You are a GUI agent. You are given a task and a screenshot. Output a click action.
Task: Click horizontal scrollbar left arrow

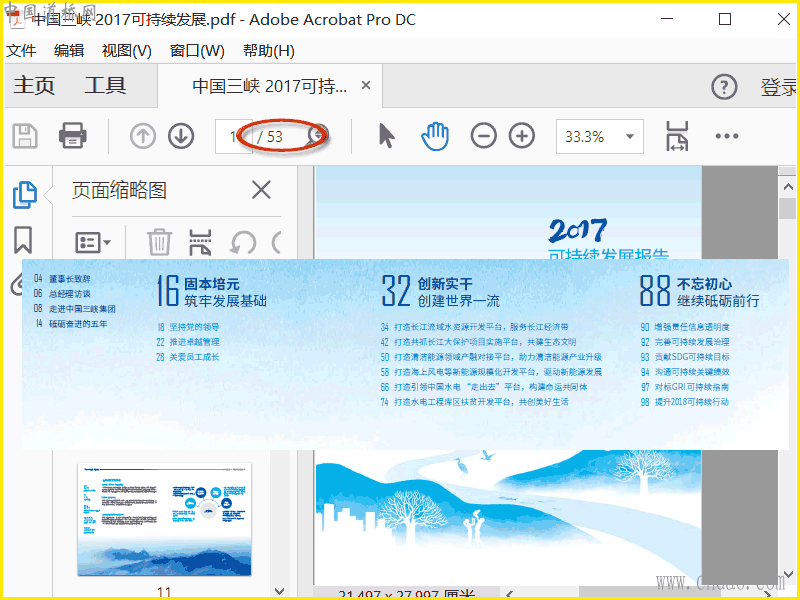coord(510,594)
